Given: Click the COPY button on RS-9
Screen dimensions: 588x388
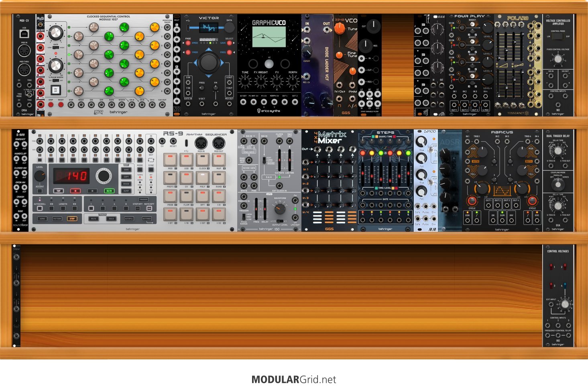Looking at the screenshot, I should point(126,177).
